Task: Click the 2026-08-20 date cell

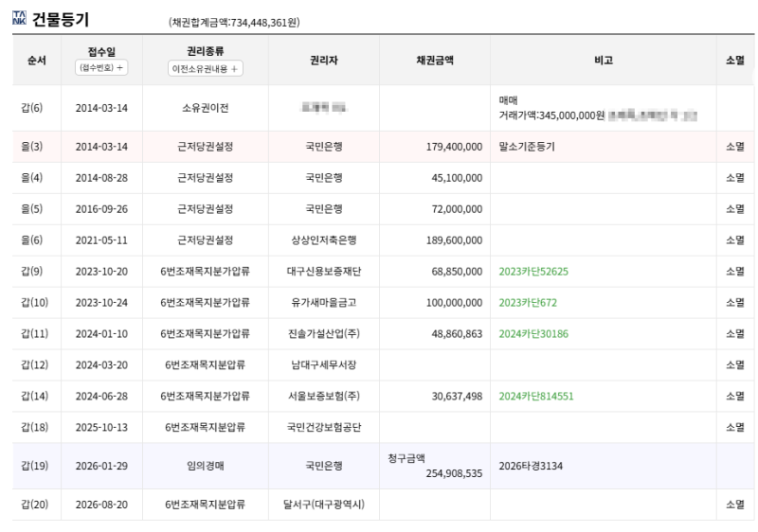Action: pos(101,505)
